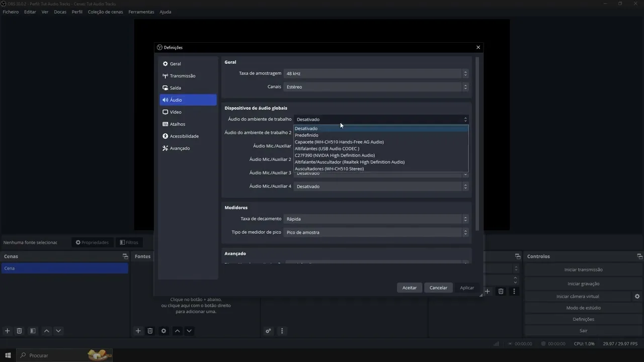The image size is (644, 362).
Task: Open the Saída settings section
Action: 188,88
